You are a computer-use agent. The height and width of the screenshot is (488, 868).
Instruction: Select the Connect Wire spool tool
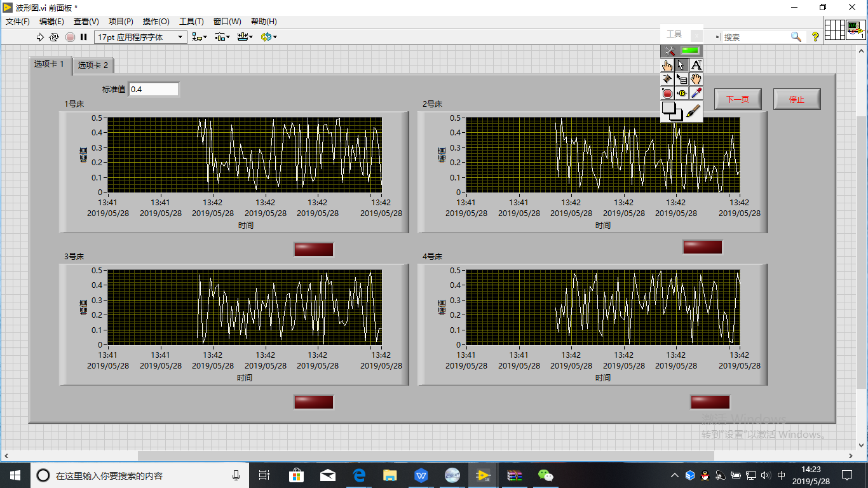click(x=667, y=79)
